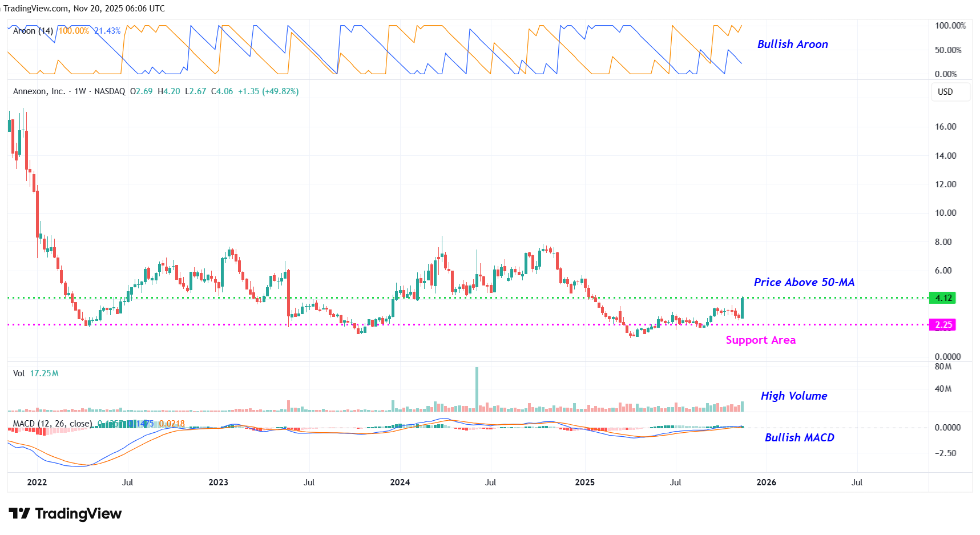Select the MACD (12, 26, close) legend
This screenshot has height=535, width=980.
(x=52, y=424)
